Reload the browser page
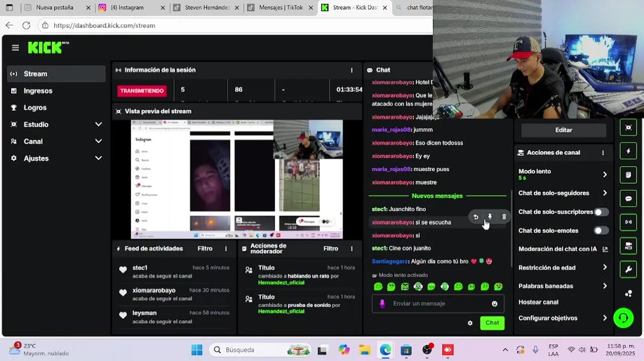Image resolution: width=644 pixels, height=361 pixels. point(26,25)
